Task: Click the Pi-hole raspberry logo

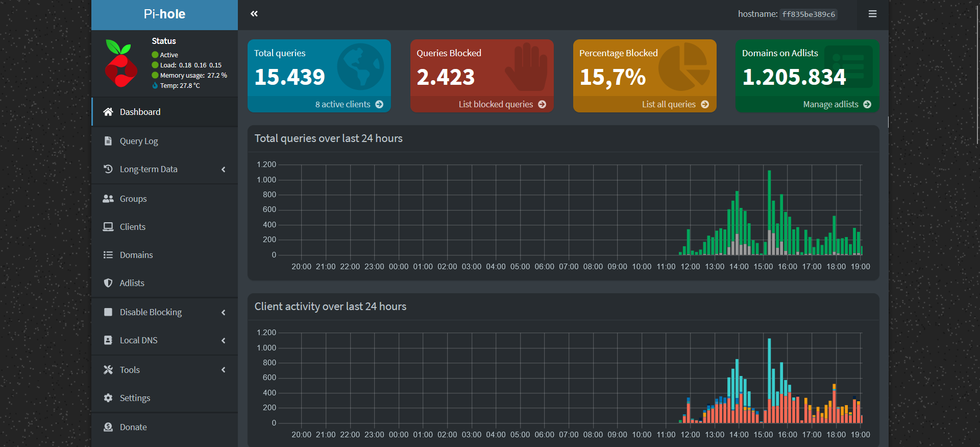Action: [x=121, y=63]
